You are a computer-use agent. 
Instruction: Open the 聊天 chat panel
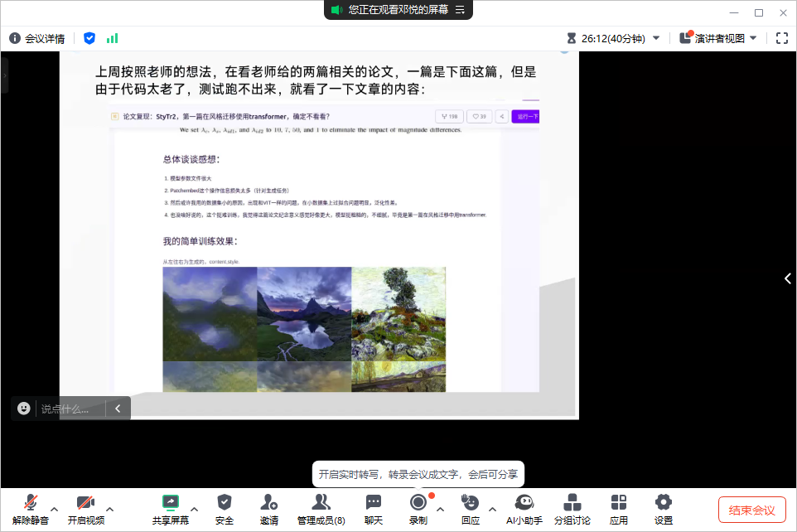374,509
